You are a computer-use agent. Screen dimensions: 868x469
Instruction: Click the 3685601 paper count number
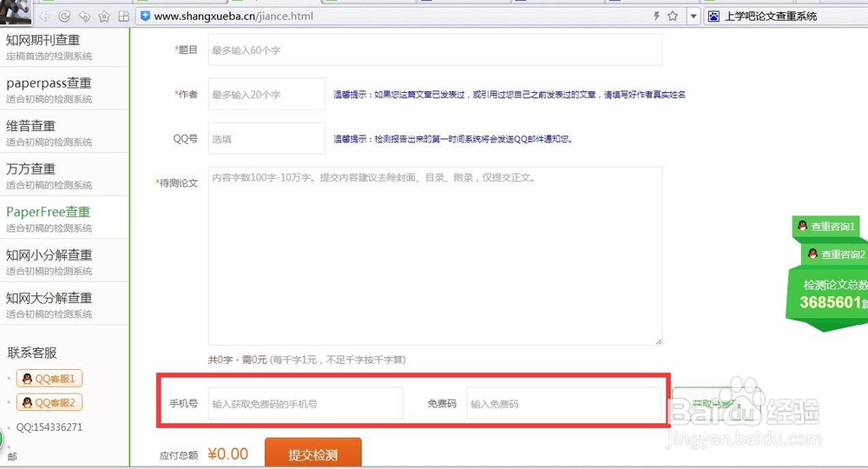[831, 302]
